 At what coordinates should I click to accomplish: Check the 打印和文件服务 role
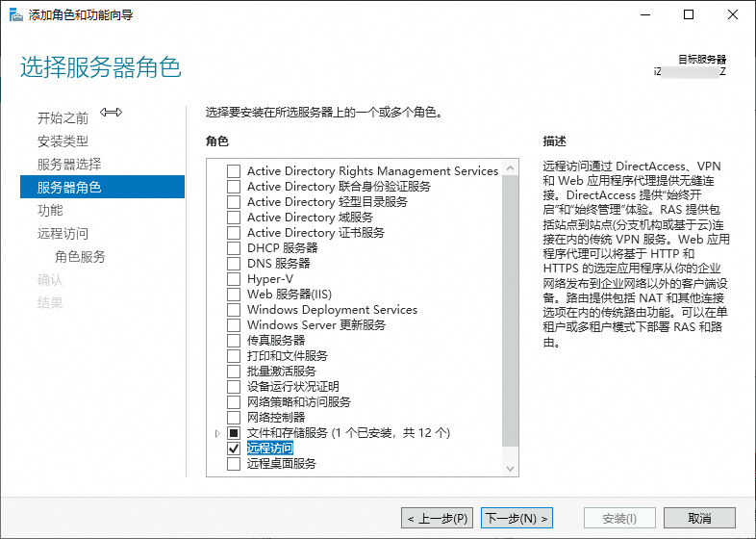point(234,356)
